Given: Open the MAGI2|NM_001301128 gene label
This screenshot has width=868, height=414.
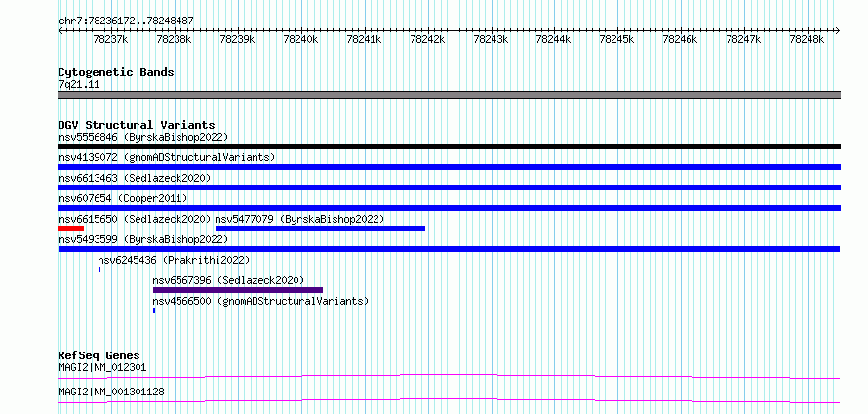Looking at the screenshot, I should point(111,393).
